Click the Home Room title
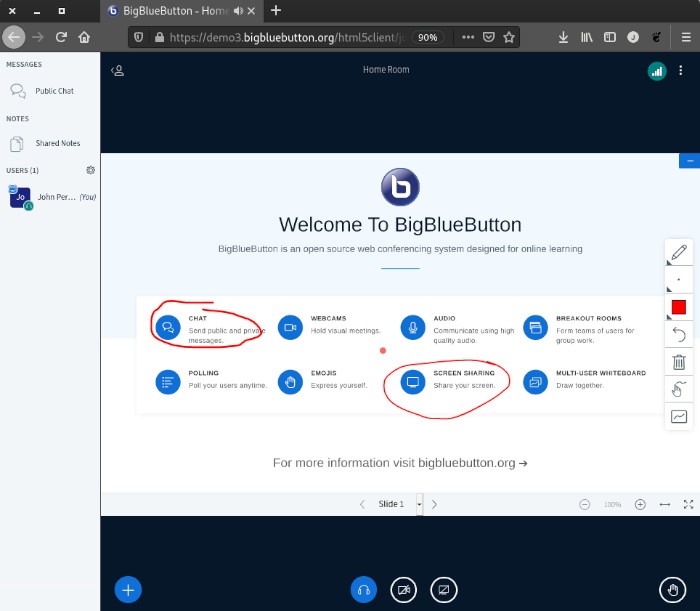The image size is (700, 611). click(x=386, y=70)
